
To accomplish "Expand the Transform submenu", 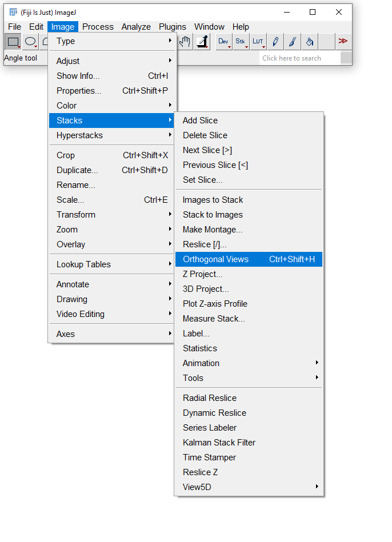I will click(x=77, y=214).
